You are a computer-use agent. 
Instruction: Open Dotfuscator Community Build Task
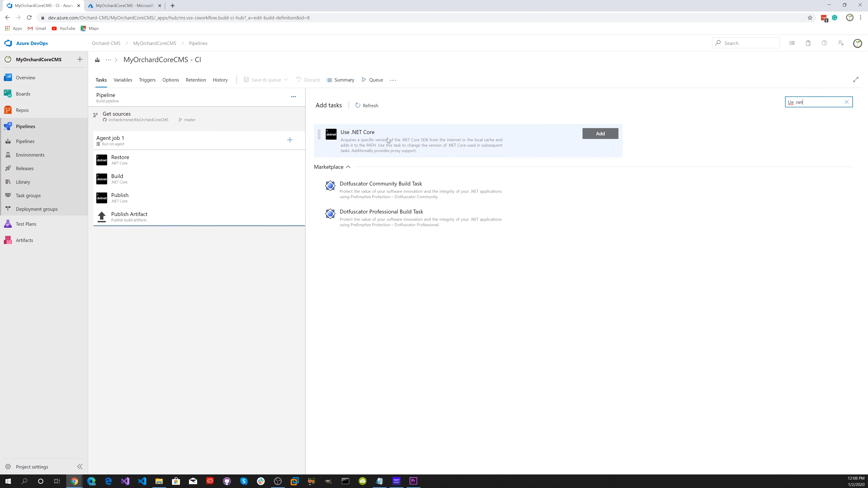pos(381,183)
